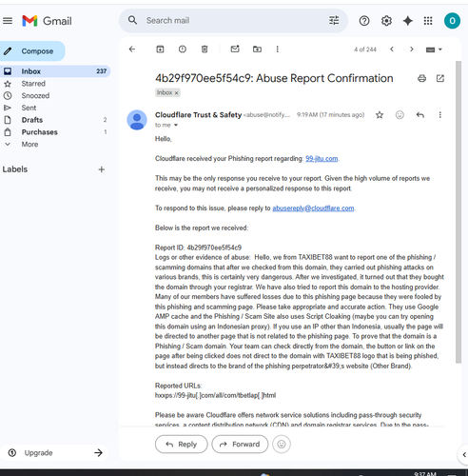This screenshot has height=476, width=468.
Task: Compose a new email
Action: [32, 51]
